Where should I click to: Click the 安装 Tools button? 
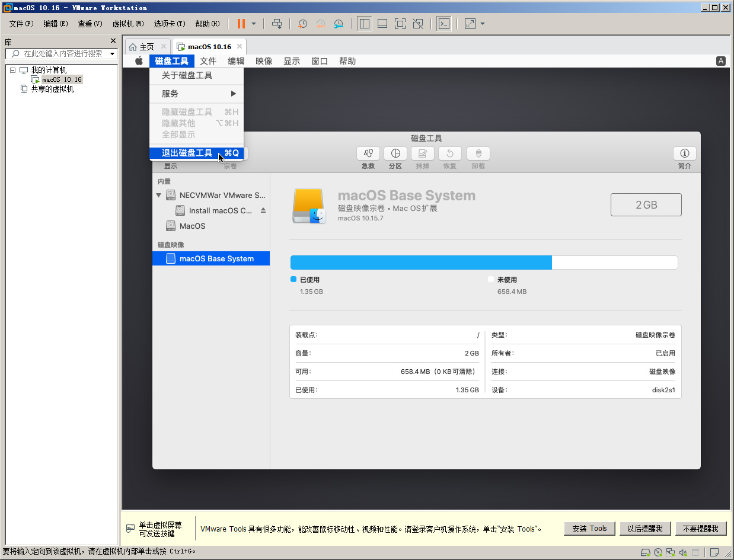pyautogui.click(x=590, y=529)
